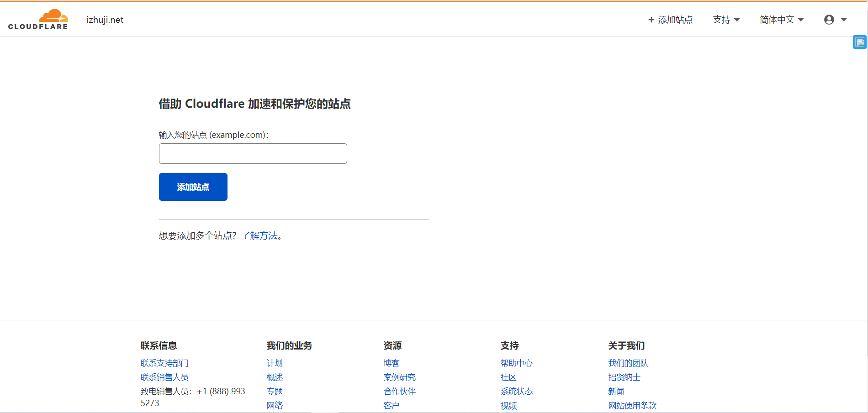Go to 帮助中心 link
Image resolution: width=868 pixels, height=413 pixels.
517,363
